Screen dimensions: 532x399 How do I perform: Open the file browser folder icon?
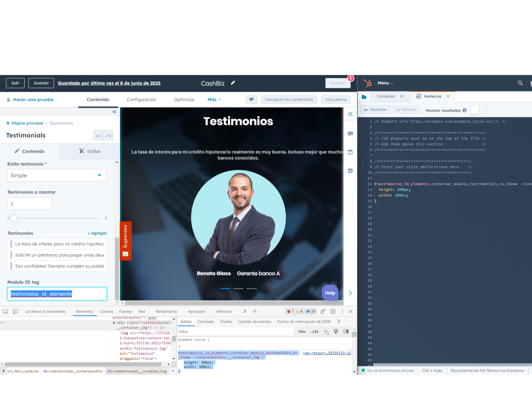click(364, 97)
